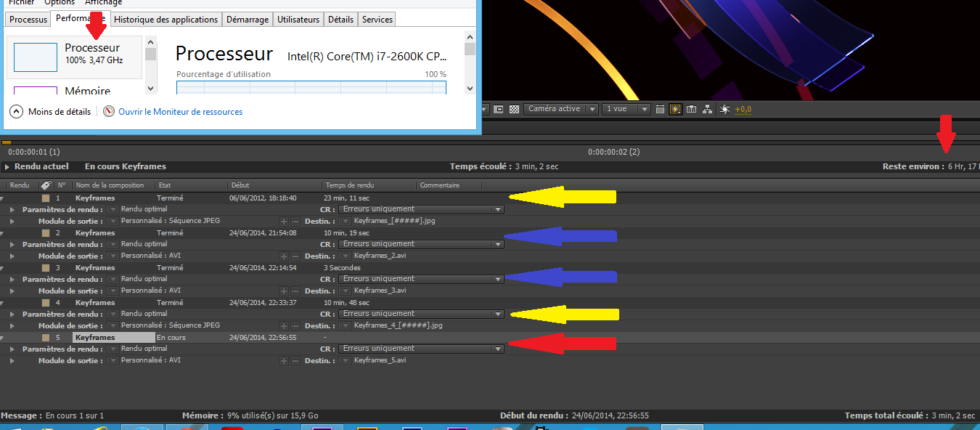Screen dimensions: 980x430
Task: Open CR Erreurs uniquement dropdown for item 3
Action: tap(421, 279)
